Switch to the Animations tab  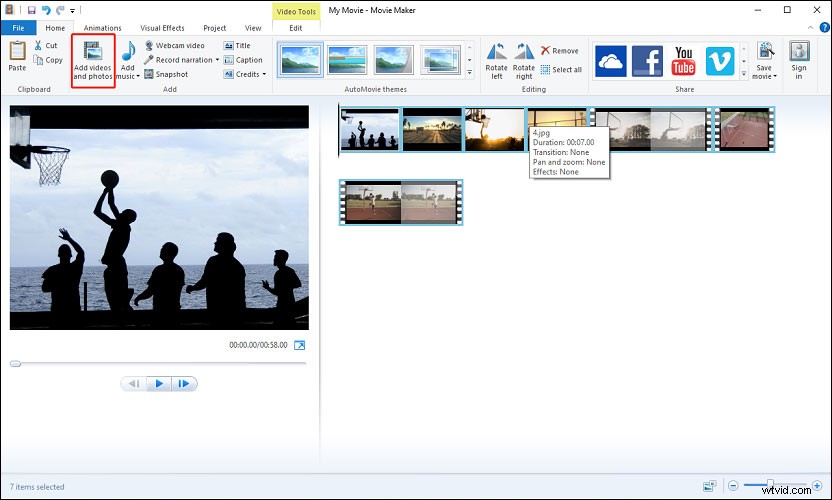tap(102, 28)
